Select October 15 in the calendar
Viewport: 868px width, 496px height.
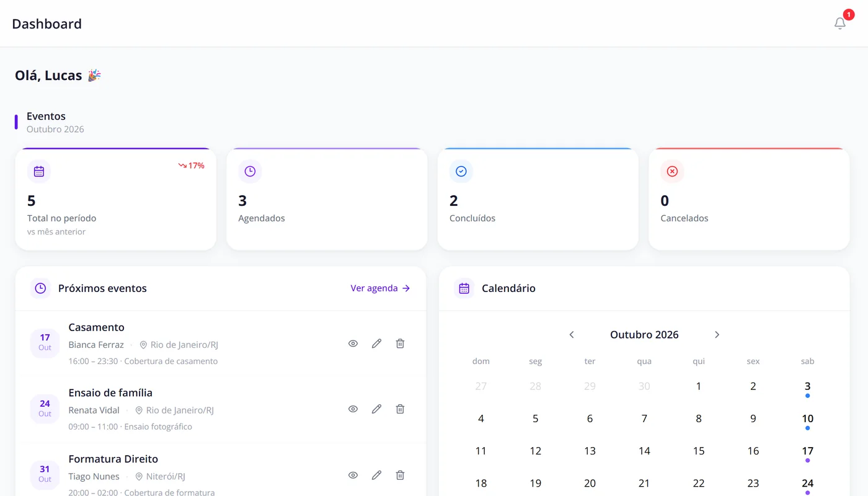699,451
